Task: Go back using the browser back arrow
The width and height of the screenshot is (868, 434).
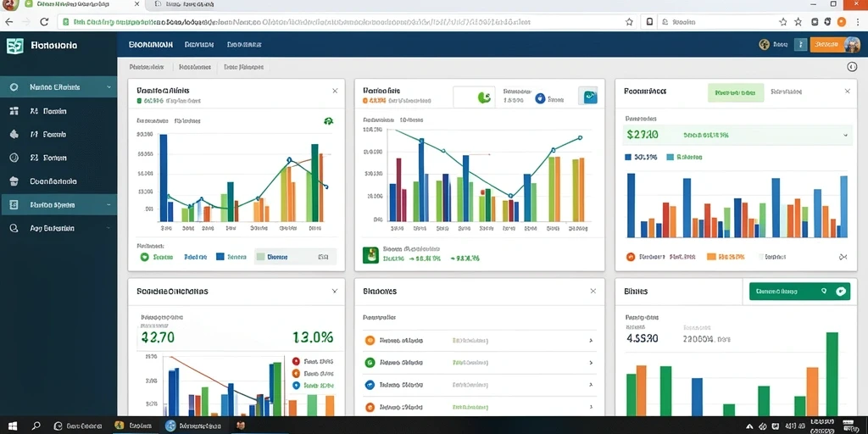Action: coord(9,22)
